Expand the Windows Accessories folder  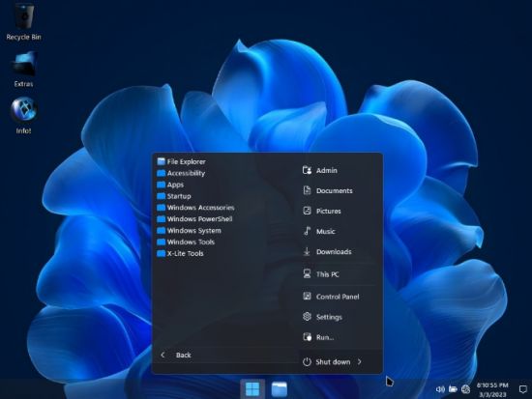(195, 208)
